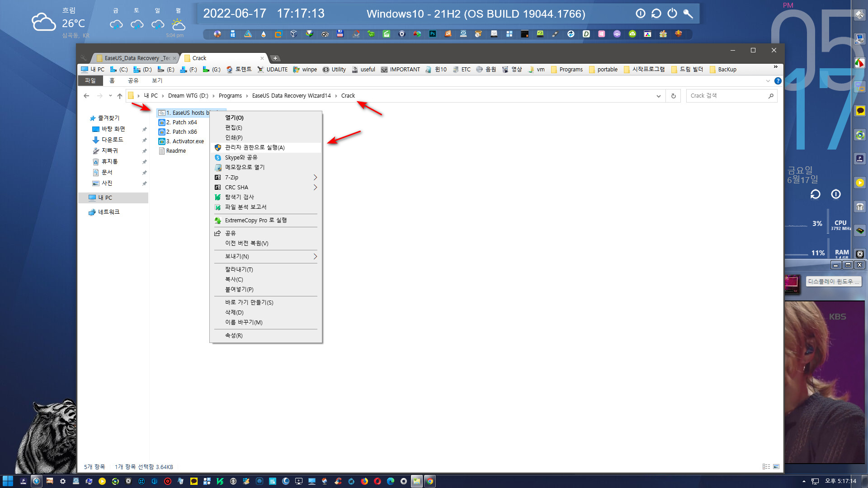Click the KBS video thumbnail

click(825, 382)
